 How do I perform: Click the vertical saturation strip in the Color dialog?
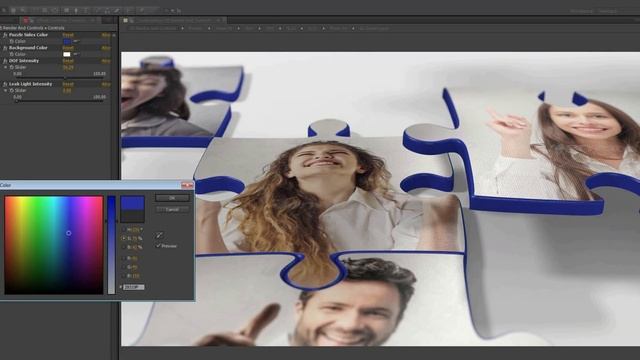[111, 245]
